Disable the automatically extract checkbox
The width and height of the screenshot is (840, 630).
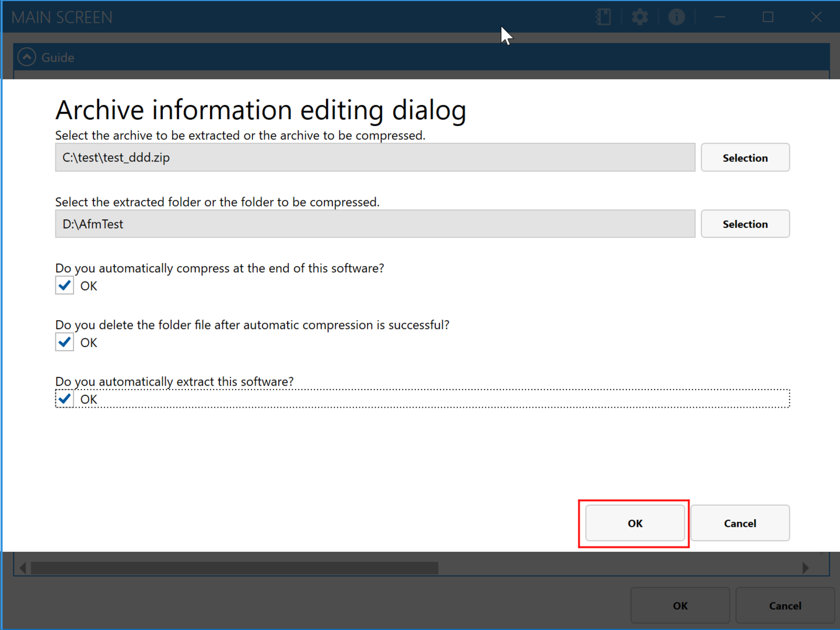pyautogui.click(x=65, y=399)
